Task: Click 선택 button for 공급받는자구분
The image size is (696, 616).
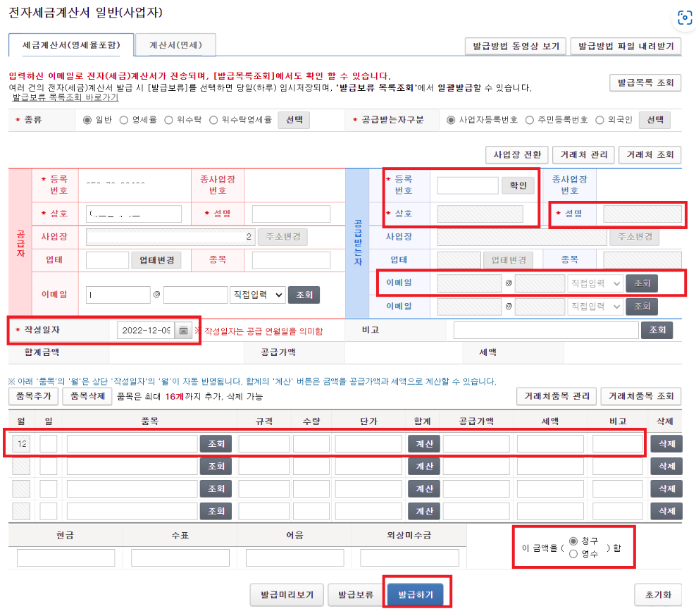Action: (x=654, y=120)
